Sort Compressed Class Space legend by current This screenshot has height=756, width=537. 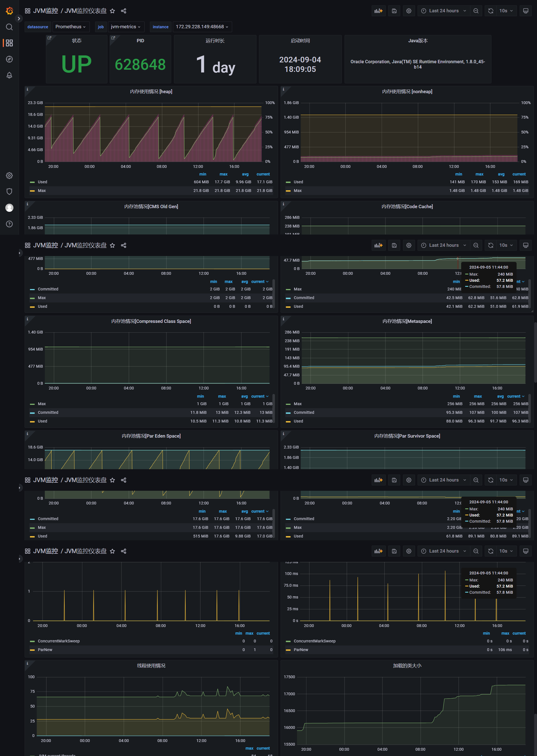260,396
